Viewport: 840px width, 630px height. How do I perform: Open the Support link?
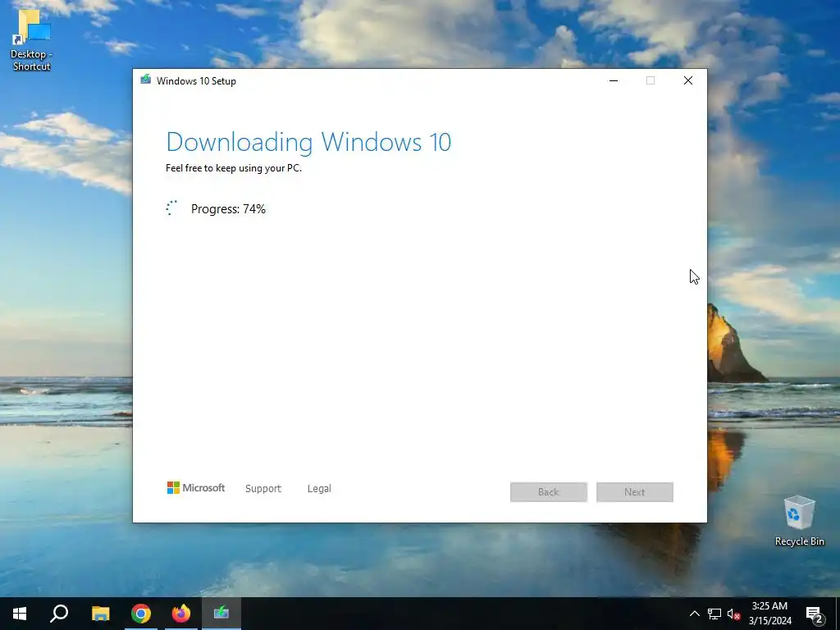pyautogui.click(x=263, y=489)
